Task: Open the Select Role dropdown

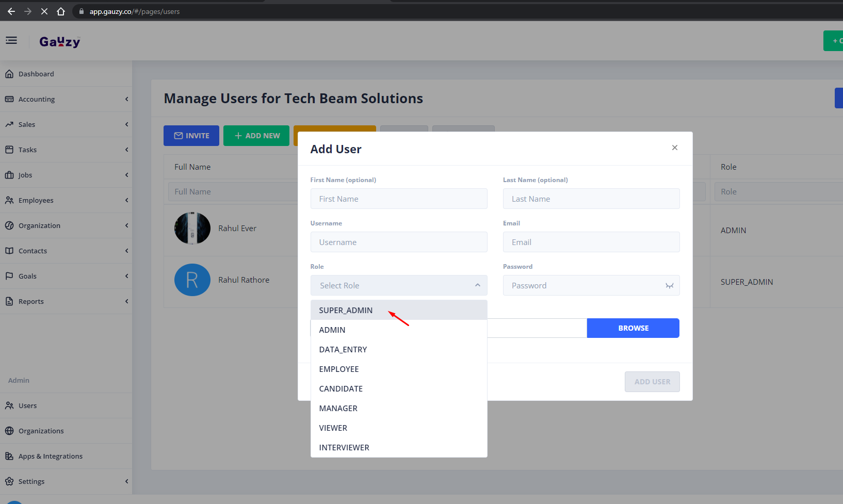Action: pos(398,285)
